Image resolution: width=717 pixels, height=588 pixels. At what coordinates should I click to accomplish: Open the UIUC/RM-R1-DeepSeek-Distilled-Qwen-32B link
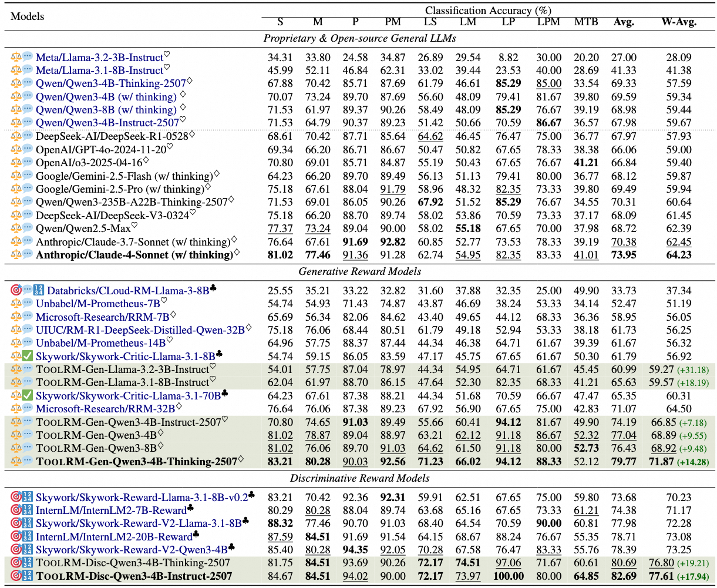140,330
